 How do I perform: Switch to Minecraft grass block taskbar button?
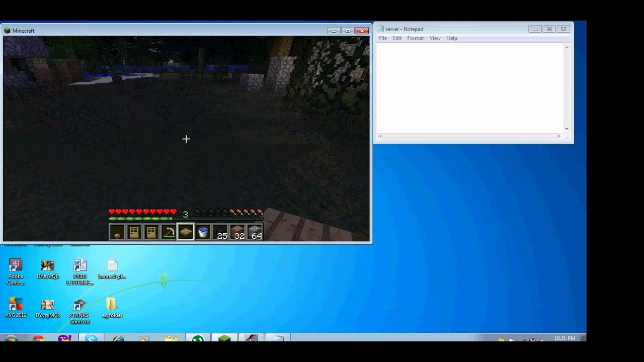pyautogui.click(x=224, y=338)
